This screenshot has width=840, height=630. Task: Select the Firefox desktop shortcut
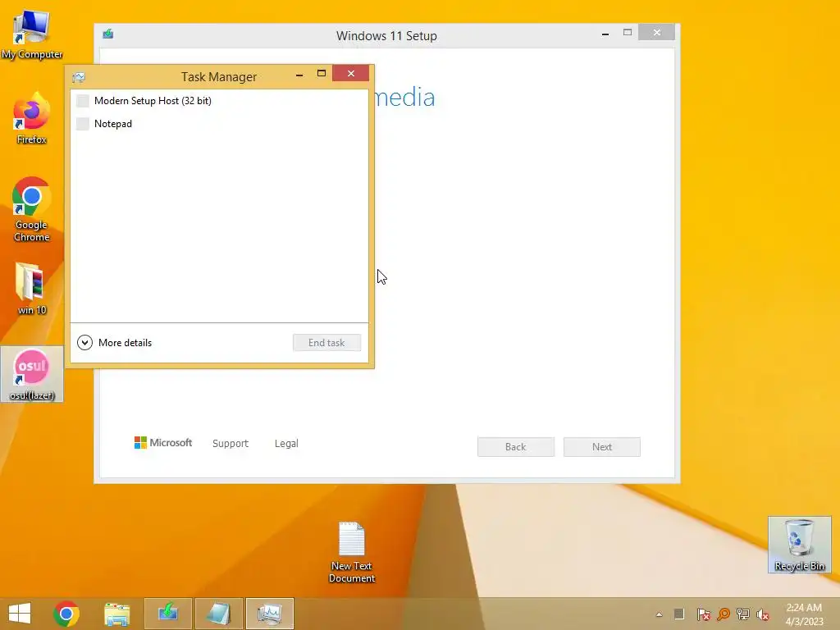32,118
